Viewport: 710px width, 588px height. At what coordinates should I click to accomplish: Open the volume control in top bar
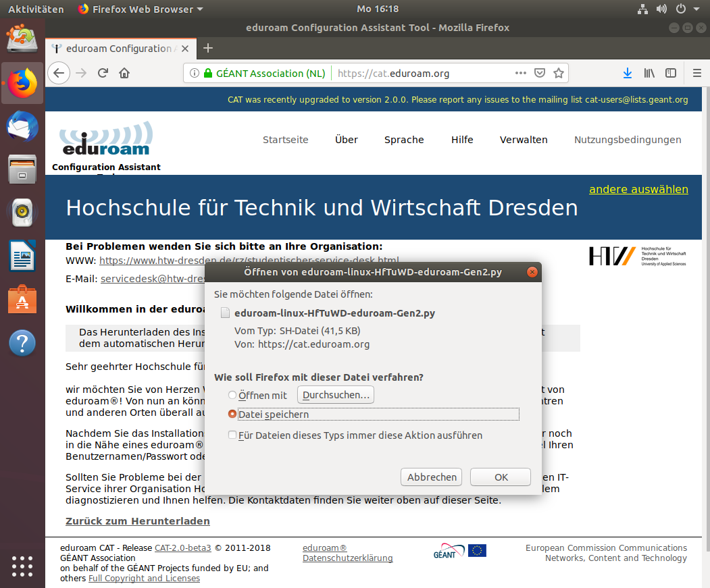[x=661, y=9]
